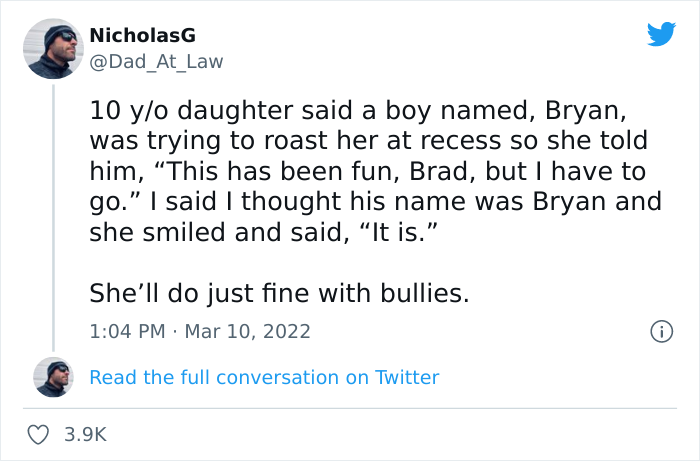
Task: Click the horizontal divider above the likes
Action: point(350,408)
